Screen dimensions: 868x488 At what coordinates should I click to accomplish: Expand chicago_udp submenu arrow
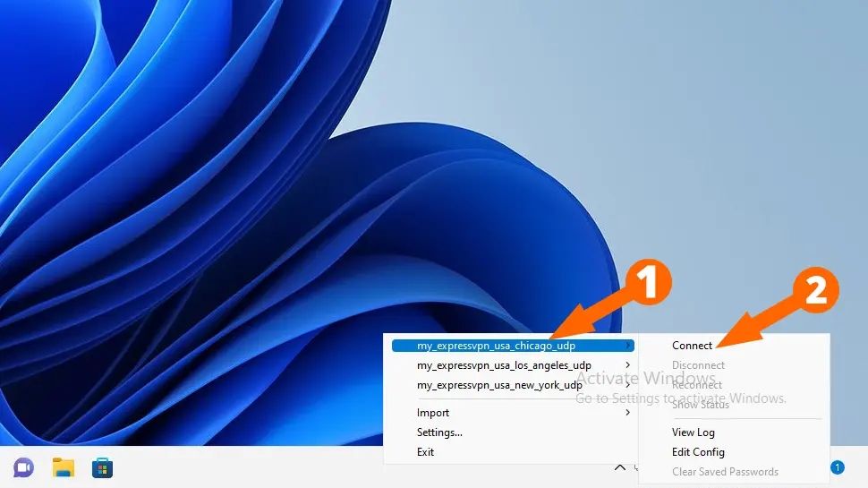click(628, 345)
